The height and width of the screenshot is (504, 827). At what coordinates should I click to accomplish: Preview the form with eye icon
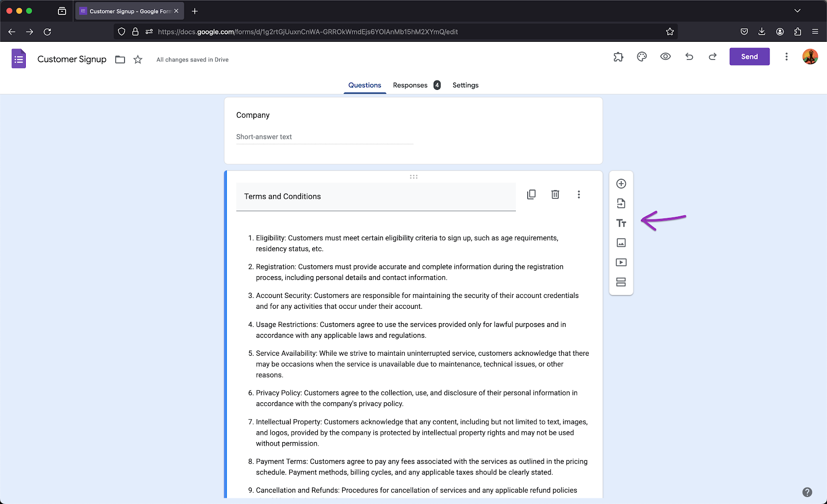[666, 57]
